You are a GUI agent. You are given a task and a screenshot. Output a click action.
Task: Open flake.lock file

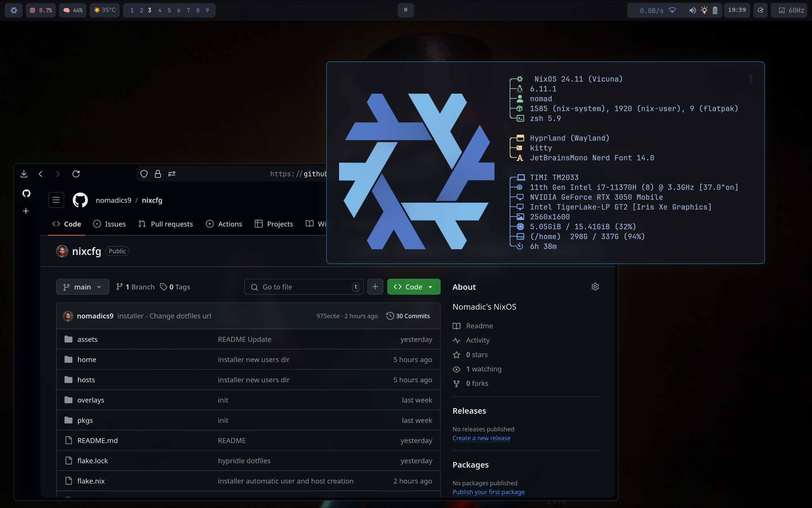pos(93,460)
